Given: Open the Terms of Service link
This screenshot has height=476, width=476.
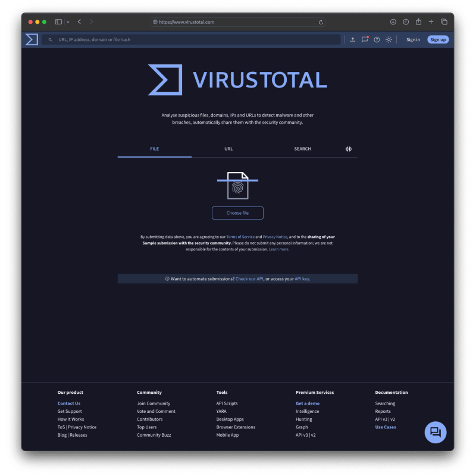Looking at the screenshot, I should coord(240,237).
